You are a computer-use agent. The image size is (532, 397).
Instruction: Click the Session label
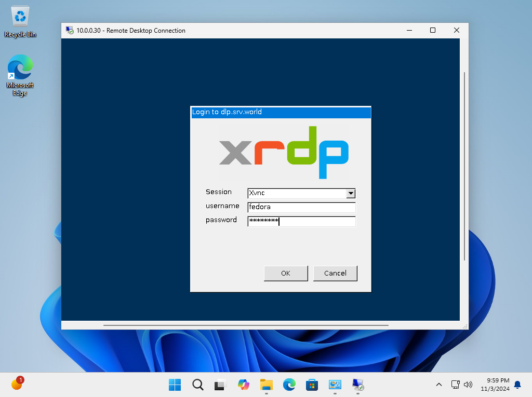pos(219,192)
